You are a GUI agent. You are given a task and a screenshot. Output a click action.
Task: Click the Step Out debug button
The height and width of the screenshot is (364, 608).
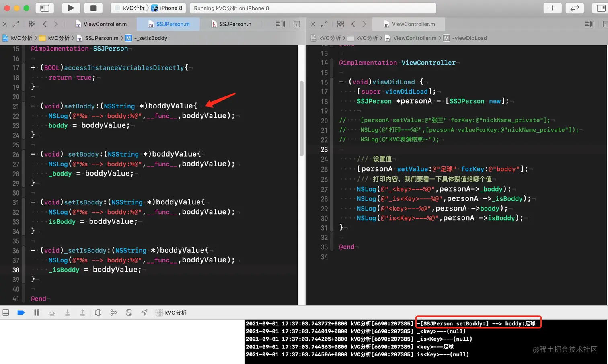82,313
